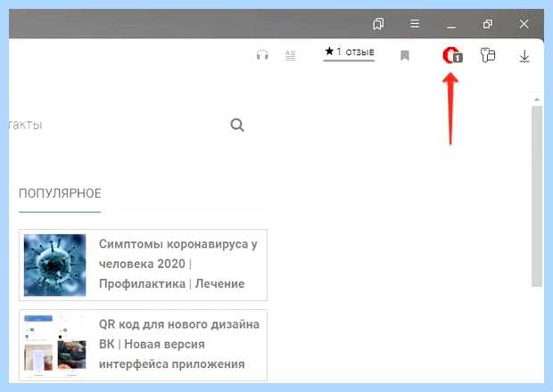Minimize the browser window
Image resolution: width=553 pixels, height=392 pixels.
[x=451, y=26]
